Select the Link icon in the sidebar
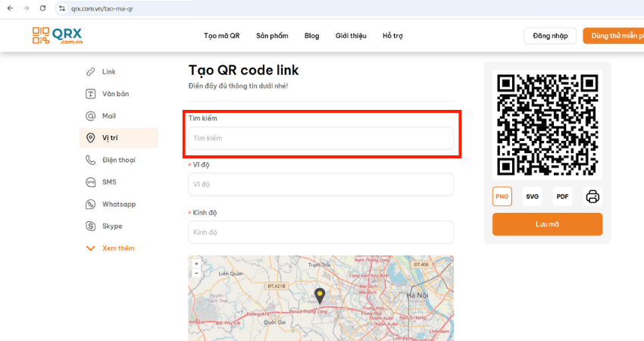The width and height of the screenshot is (644, 341). click(x=90, y=72)
